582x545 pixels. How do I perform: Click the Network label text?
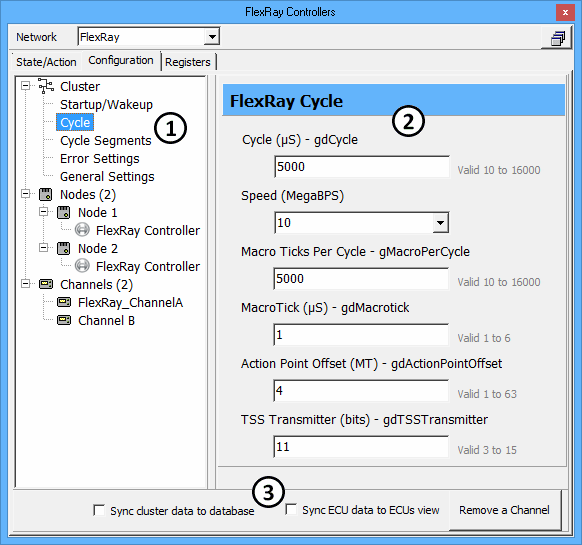click(x=36, y=37)
